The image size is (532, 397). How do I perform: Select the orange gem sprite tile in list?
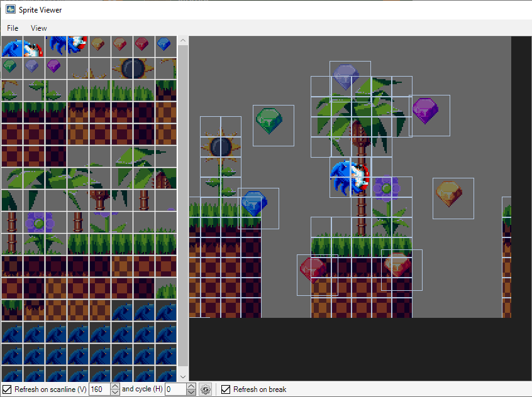tap(122, 46)
